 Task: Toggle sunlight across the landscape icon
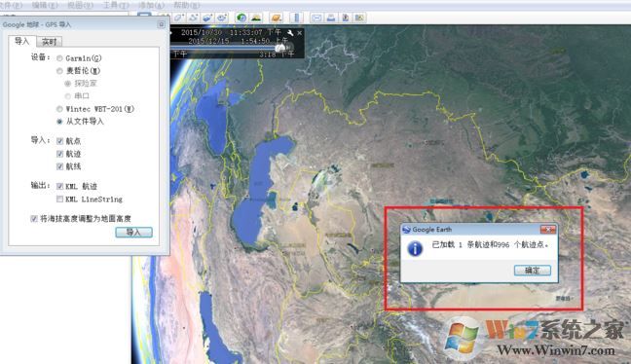[x=256, y=18]
